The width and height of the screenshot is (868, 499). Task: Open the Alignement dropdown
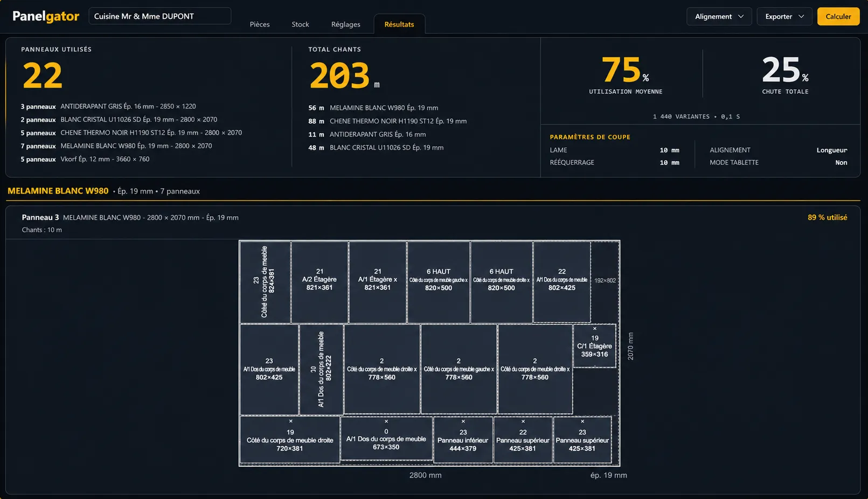(x=719, y=16)
